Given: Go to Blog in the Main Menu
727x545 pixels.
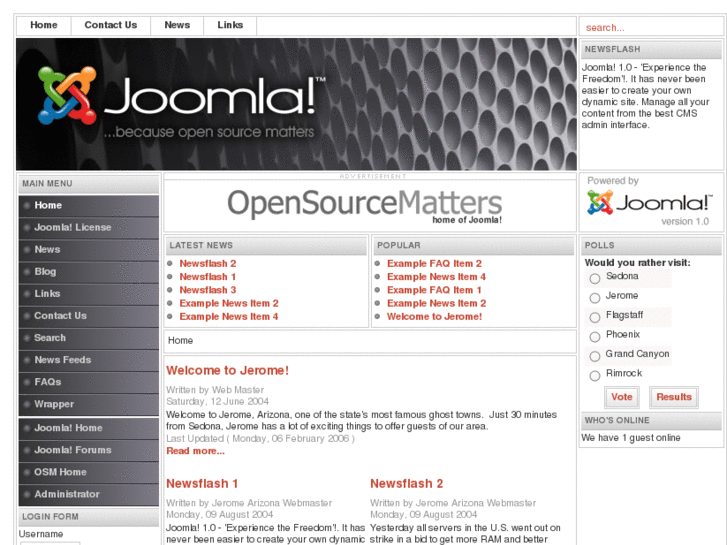Looking at the screenshot, I should 89,272.
